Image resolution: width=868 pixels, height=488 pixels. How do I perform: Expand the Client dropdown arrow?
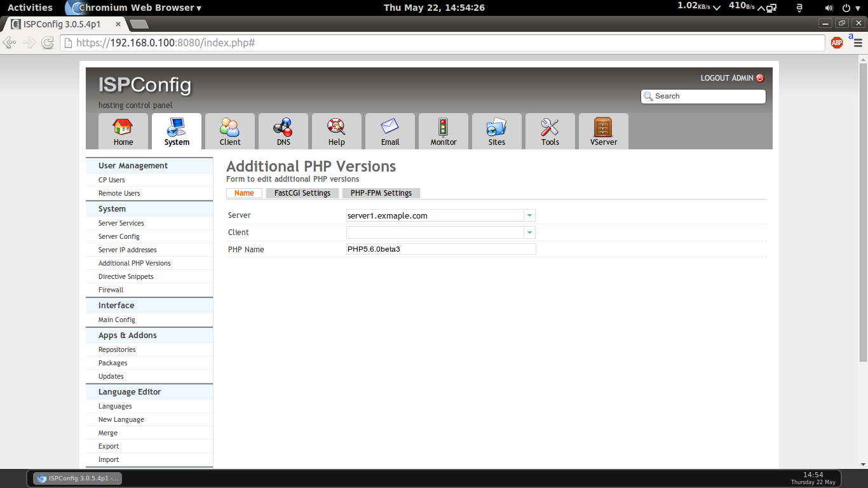point(529,233)
